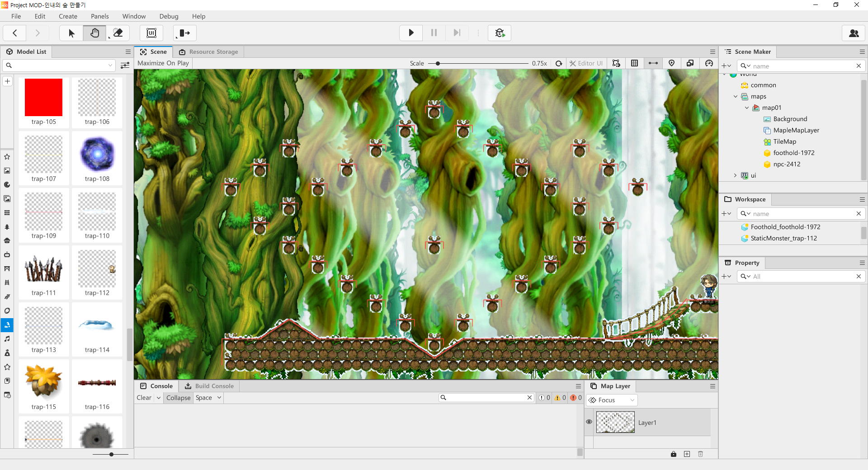868x470 pixels.
Task: Switch to the Resource Storage tab
Action: [x=209, y=52]
